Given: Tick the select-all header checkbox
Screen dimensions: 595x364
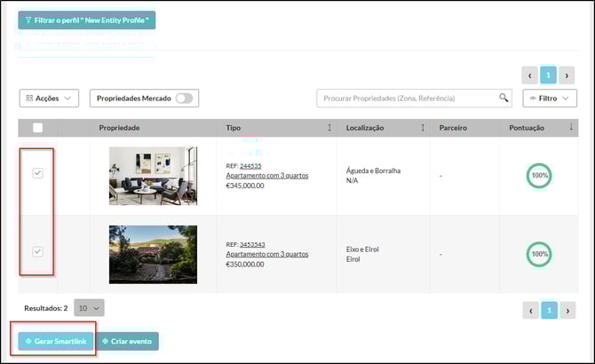Looking at the screenshot, I should coord(37,128).
